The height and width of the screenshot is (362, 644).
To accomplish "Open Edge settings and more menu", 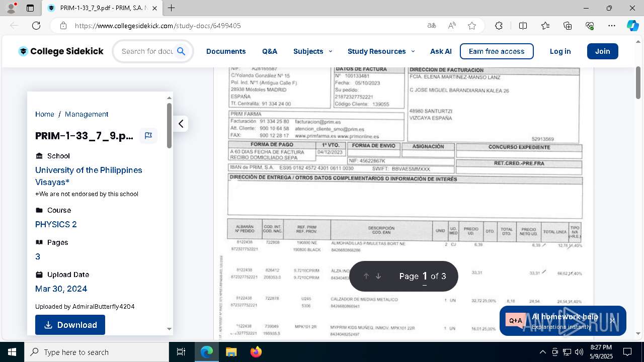I will click(612, 26).
